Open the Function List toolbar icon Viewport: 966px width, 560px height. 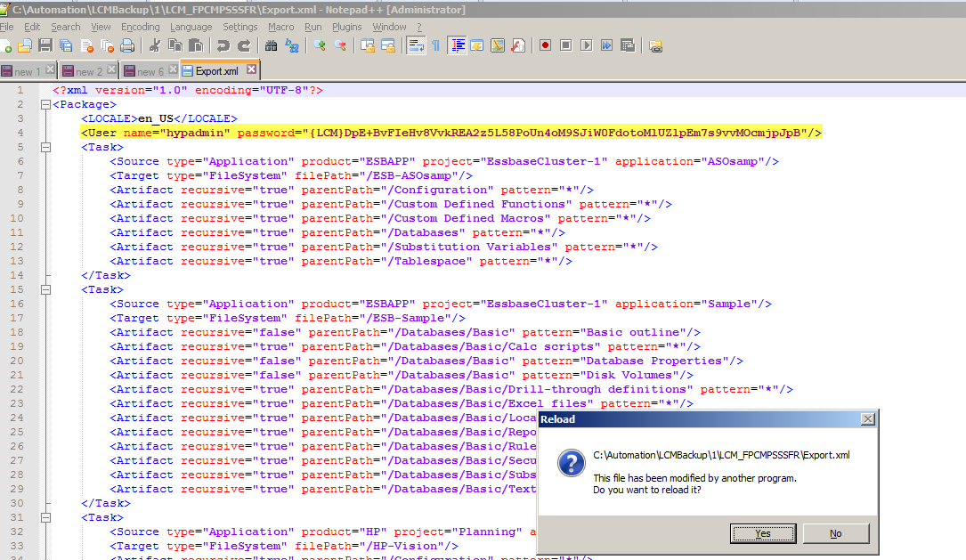point(518,46)
